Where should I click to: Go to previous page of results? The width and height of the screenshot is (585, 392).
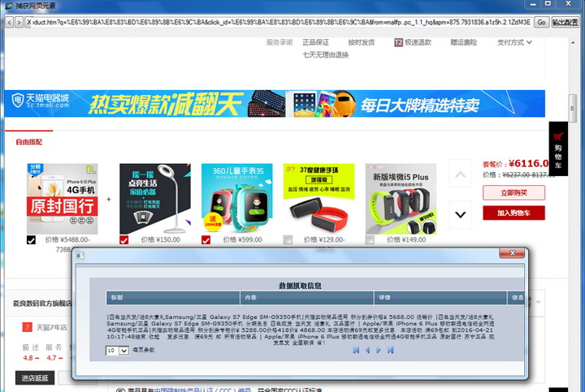[367, 351]
